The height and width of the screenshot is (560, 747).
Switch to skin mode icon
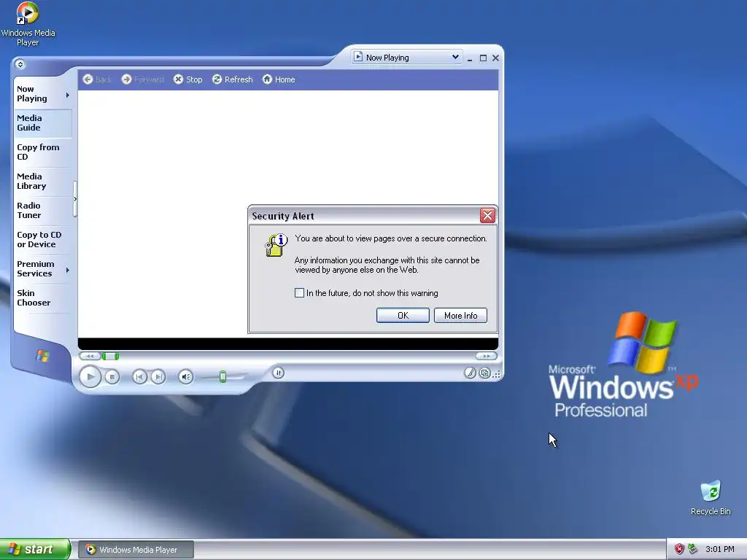click(484, 373)
